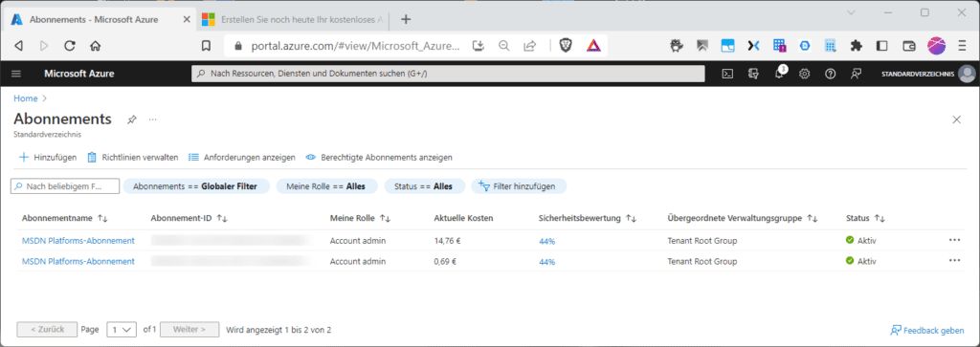Image resolution: width=980 pixels, height=347 pixels.
Task: Open the 44% score in the 14,76 € row
Action: pyautogui.click(x=546, y=241)
